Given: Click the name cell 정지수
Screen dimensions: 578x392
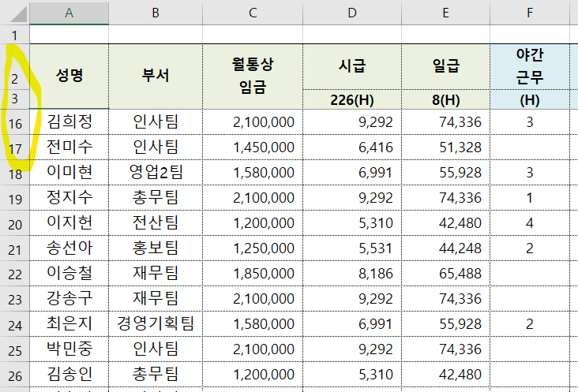Looking at the screenshot, I should [69, 198].
